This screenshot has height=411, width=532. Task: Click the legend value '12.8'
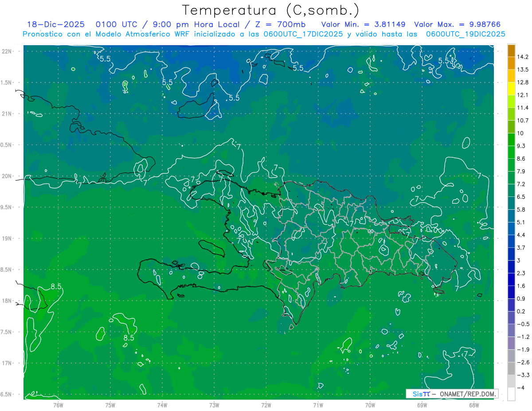(x=523, y=82)
